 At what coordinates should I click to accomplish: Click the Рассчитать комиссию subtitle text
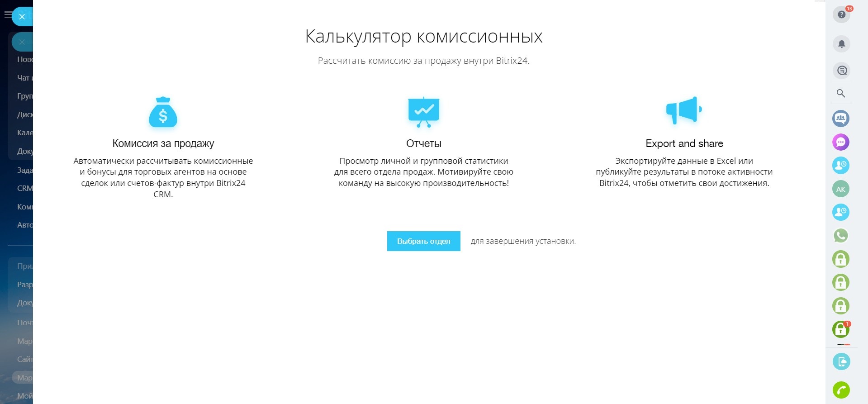click(x=424, y=61)
